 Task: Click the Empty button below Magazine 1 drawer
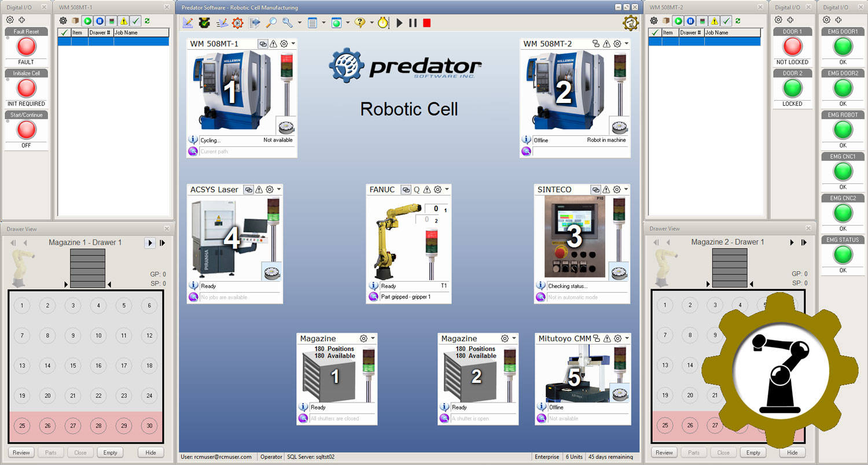point(110,452)
